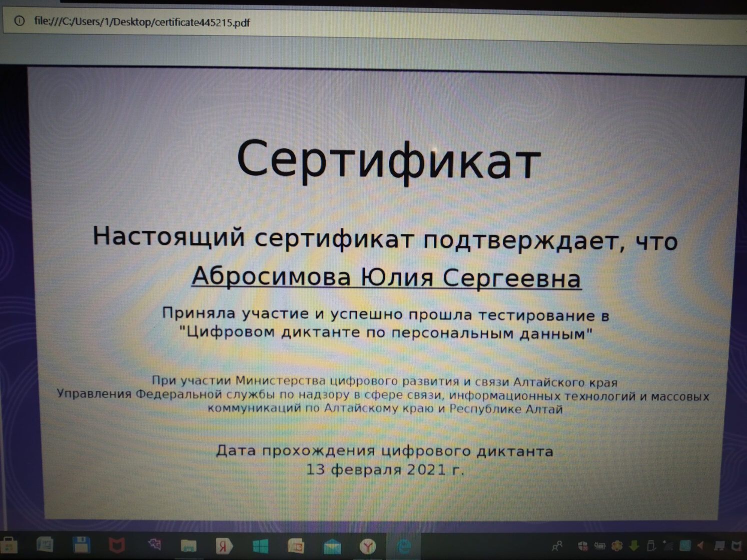The width and height of the screenshot is (747, 560).
Task: Open the Word document taskbar icon
Action: tap(45, 545)
